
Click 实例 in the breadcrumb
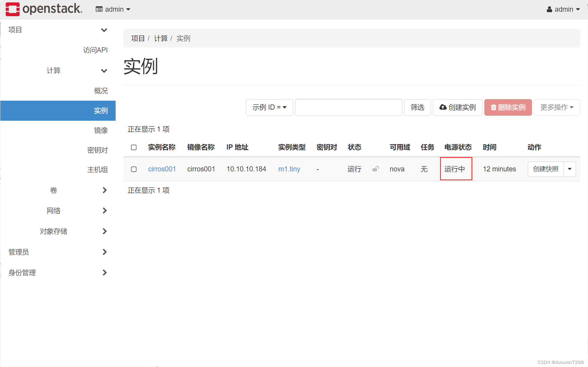(183, 38)
